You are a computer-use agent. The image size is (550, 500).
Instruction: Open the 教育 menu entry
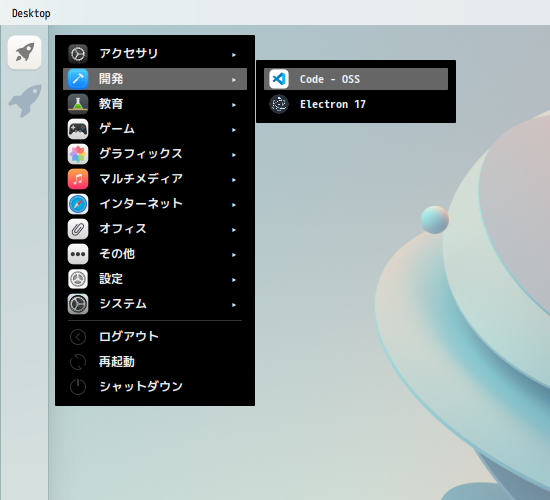click(x=155, y=104)
